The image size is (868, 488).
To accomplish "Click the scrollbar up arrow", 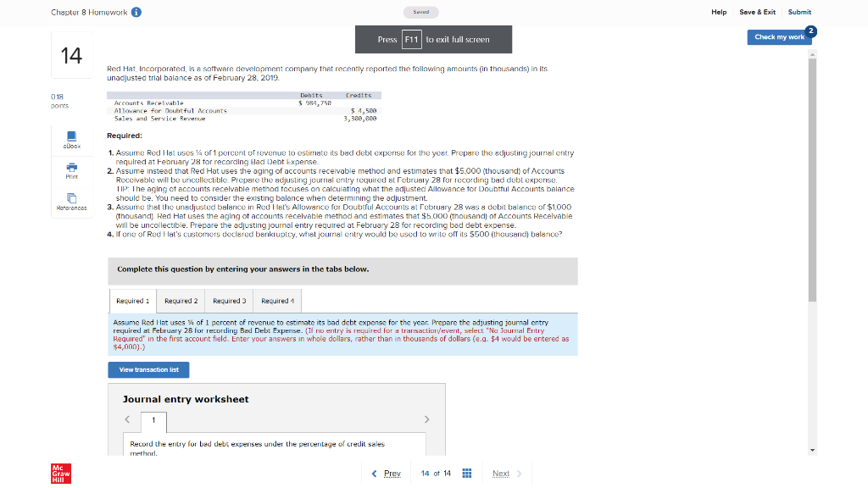I will tap(812, 54).
